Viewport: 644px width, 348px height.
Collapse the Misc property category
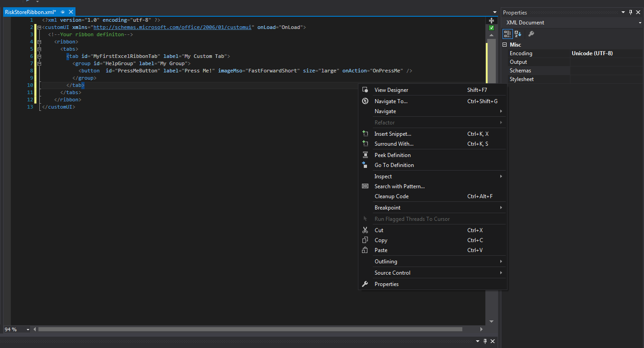point(505,45)
